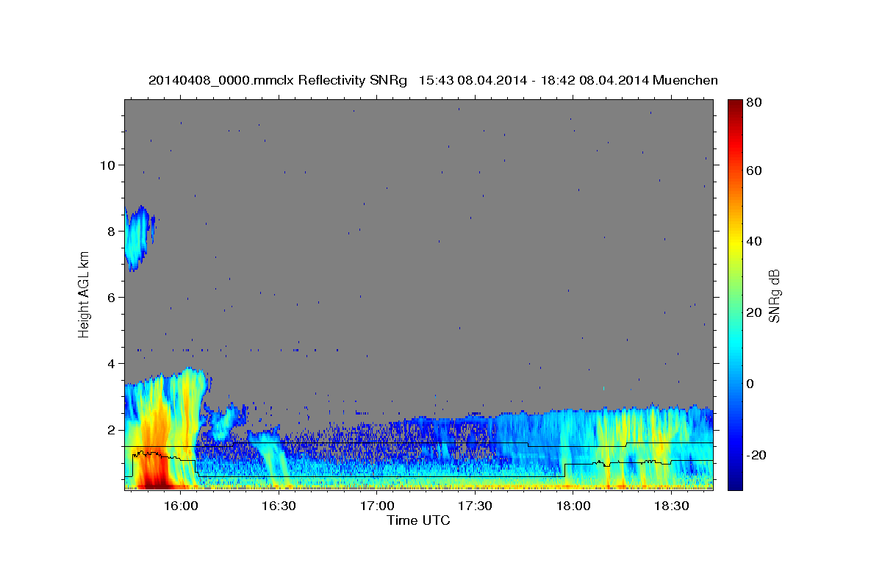882x588 pixels.
Task: Click the colorbar value 40
Action: point(753,241)
